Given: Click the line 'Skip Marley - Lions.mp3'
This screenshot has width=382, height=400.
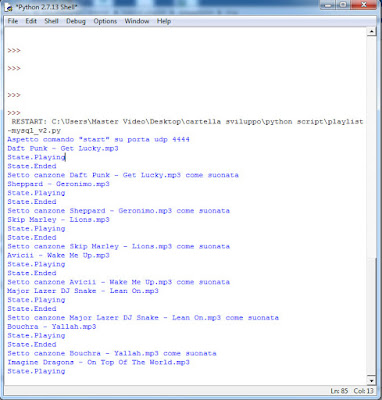Looking at the screenshot, I should pyautogui.click(x=58, y=220).
